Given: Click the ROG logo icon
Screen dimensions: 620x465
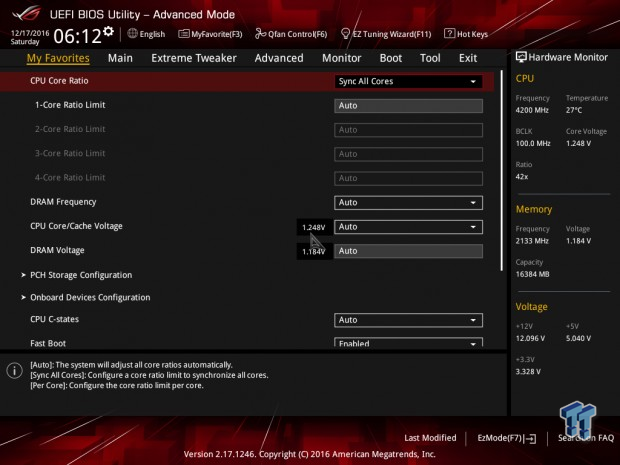Looking at the screenshot, I should tap(26, 14).
